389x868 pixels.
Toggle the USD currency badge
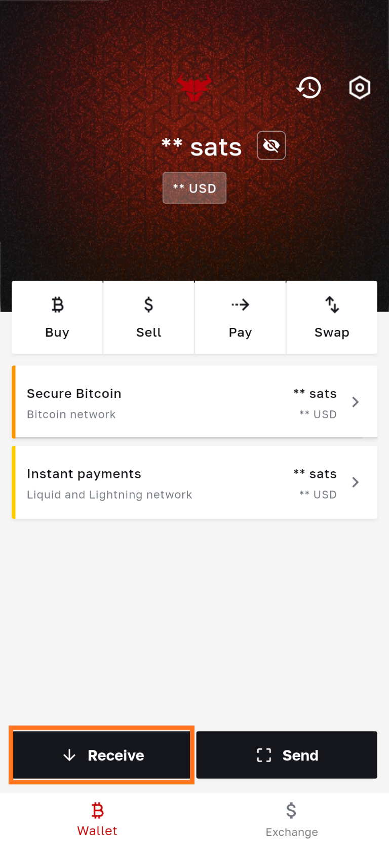(194, 188)
